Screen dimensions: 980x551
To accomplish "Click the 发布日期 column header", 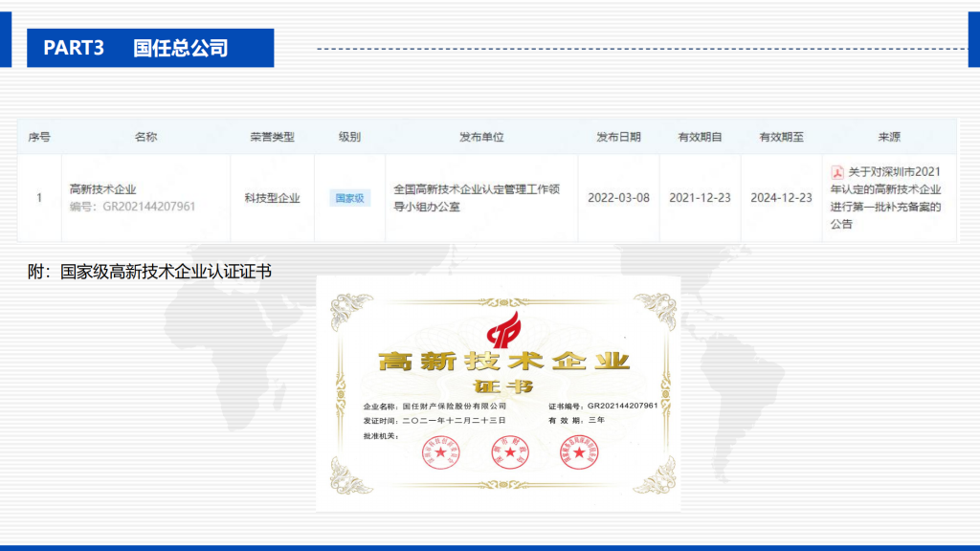I will [618, 137].
